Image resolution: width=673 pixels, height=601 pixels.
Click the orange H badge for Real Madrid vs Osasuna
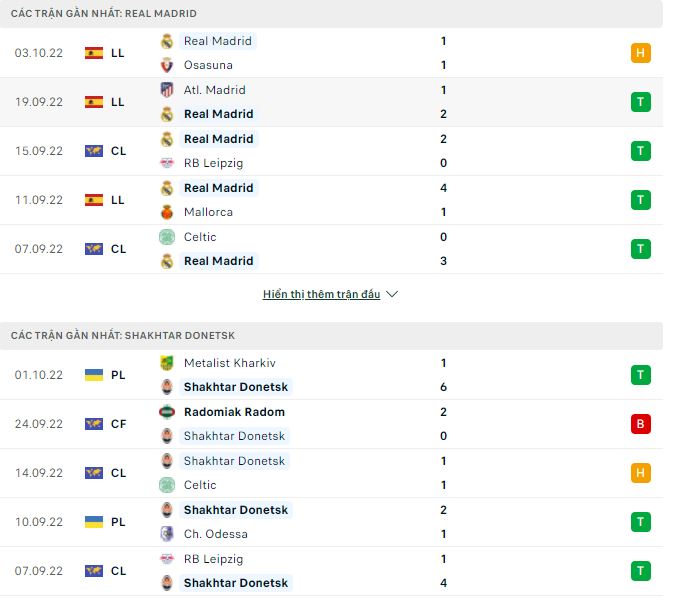[641, 53]
